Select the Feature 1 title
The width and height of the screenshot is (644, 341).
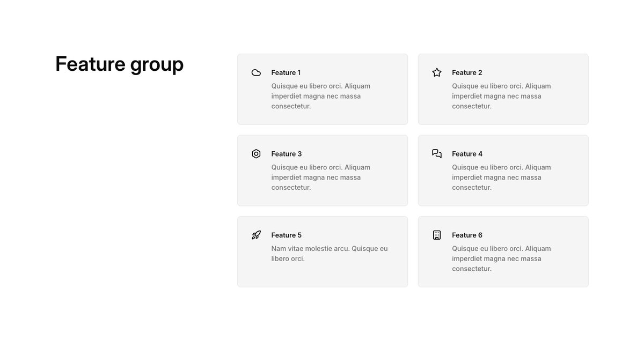[286, 72]
